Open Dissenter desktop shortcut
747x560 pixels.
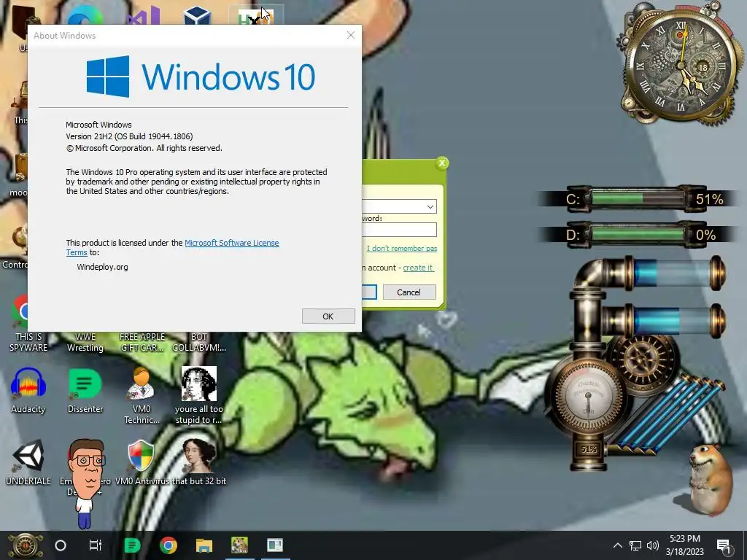click(x=85, y=389)
